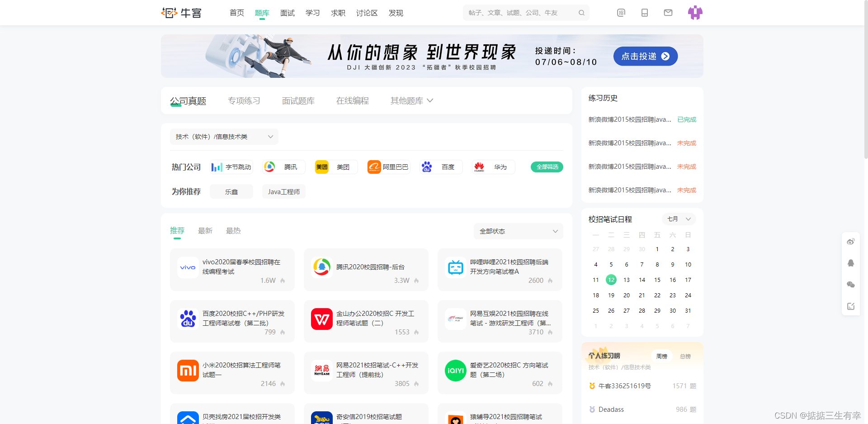Open the mobile app icon in header
Viewport: 868px width, 424px height.
pos(645,13)
